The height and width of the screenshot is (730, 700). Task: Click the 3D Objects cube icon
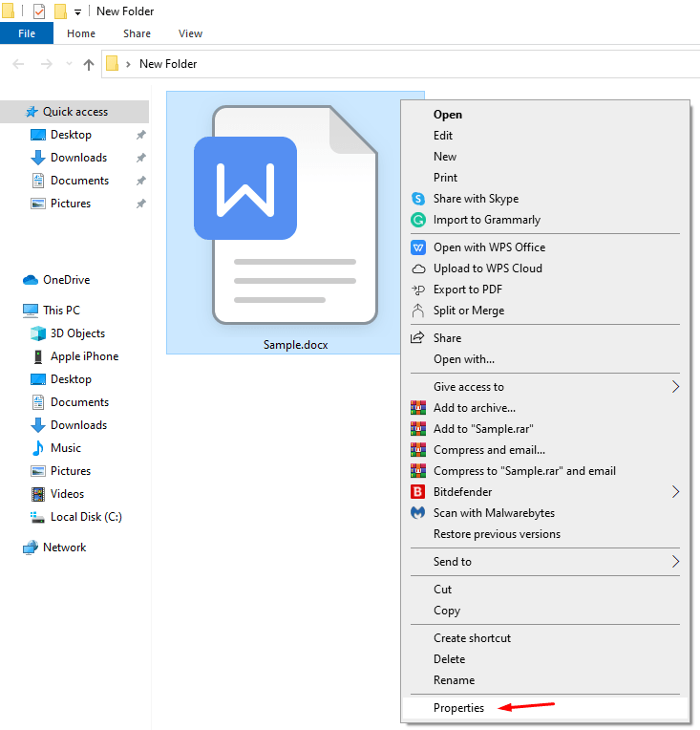(37, 333)
